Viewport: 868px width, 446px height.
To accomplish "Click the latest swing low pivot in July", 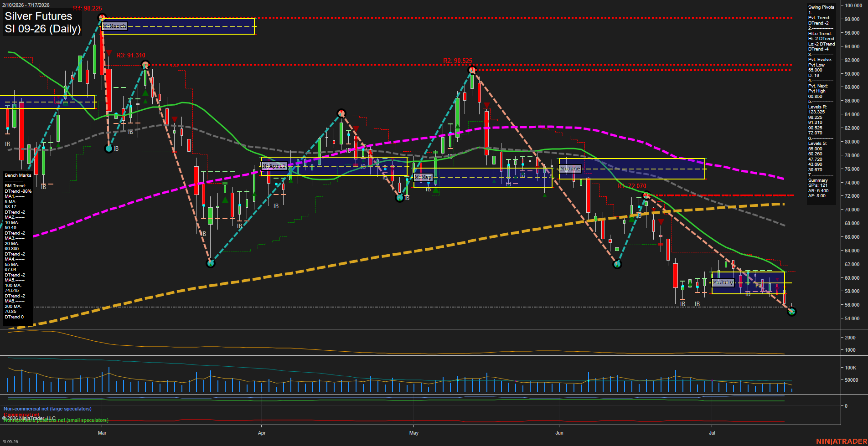I will pyautogui.click(x=792, y=312).
